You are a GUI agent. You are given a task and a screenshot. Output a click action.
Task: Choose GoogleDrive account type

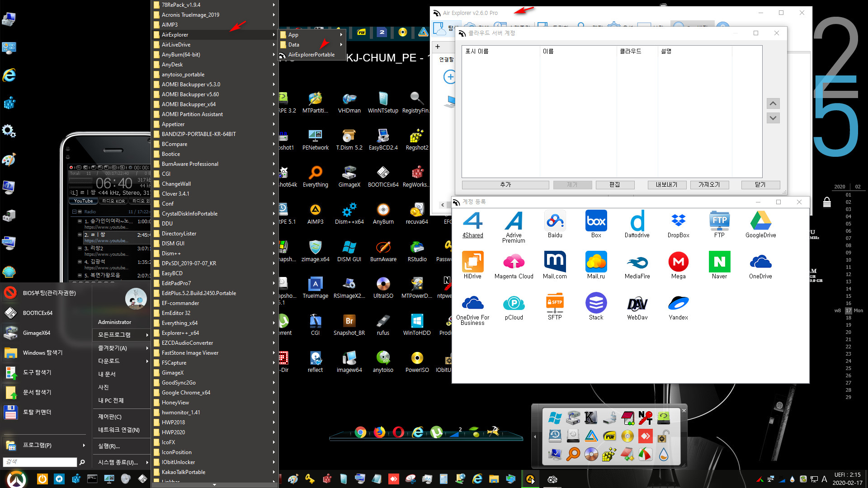click(x=760, y=225)
